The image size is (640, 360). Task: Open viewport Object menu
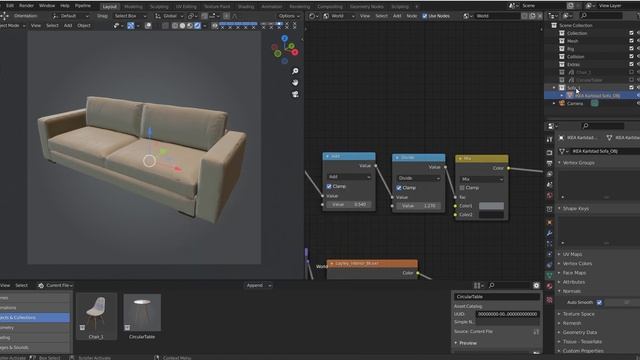coord(84,25)
